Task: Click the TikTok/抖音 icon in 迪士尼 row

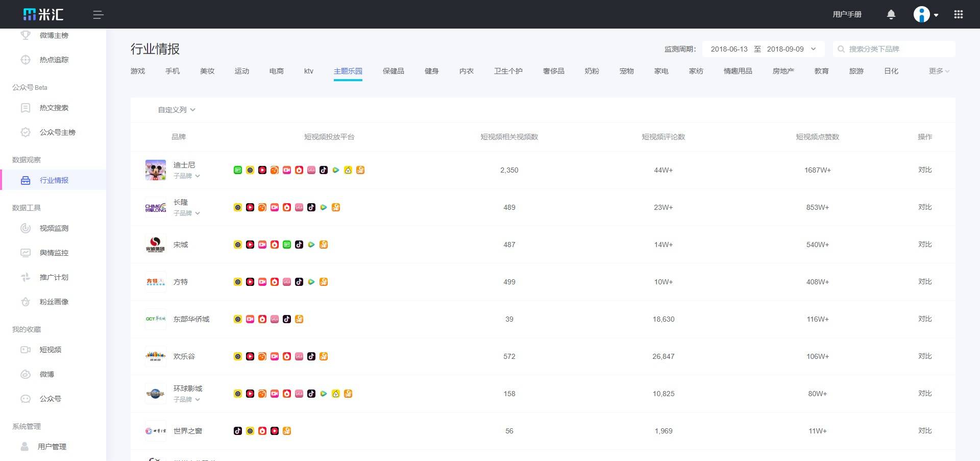Action: click(324, 170)
